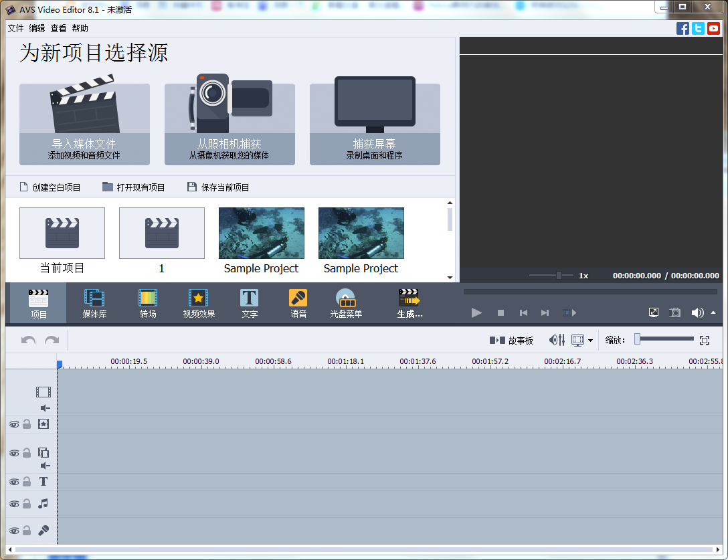
Task: Select the 当前项目 thumbnail
Action: click(62, 233)
